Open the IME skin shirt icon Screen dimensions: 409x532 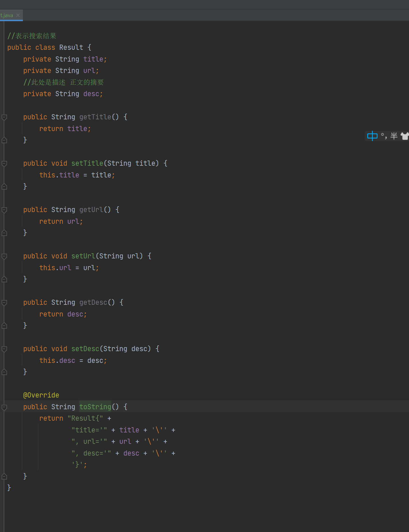(x=404, y=136)
